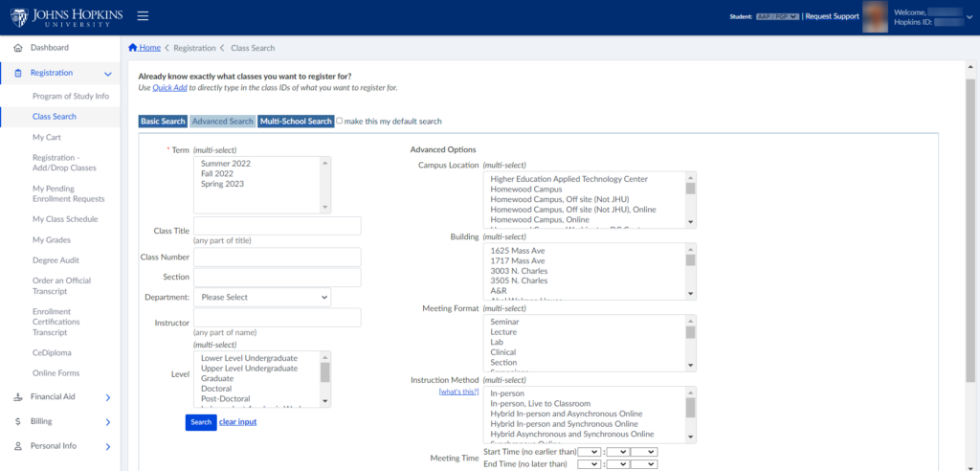Click the Johns Hopkins University logo
This screenshot has height=471, width=980.
[x=66, y=17]
